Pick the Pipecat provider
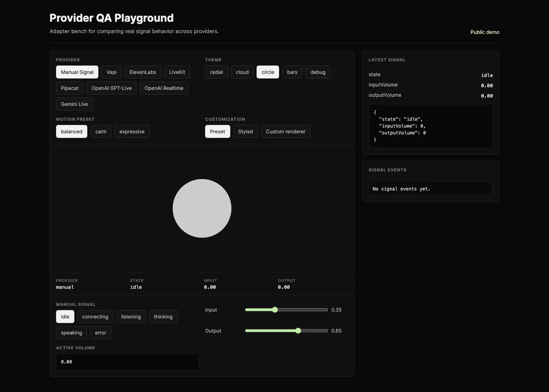Image resolution: width=549 pixels, height=392 pixels. click(x=70, y=88)
